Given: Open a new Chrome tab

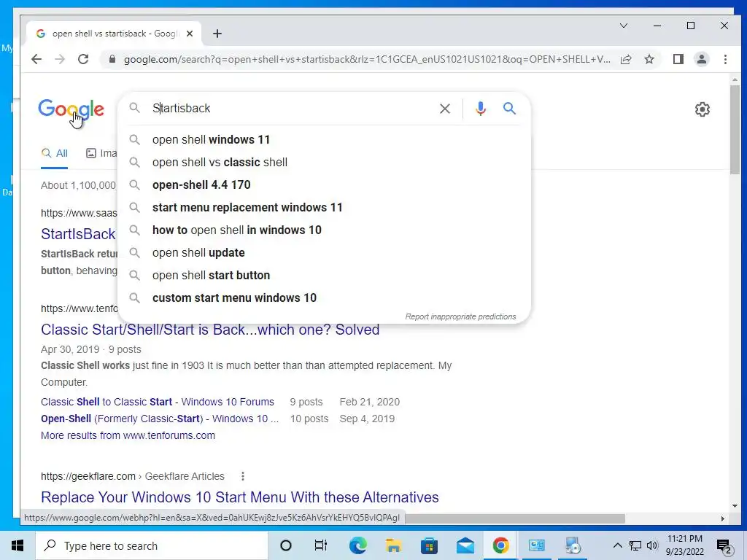Looking at the screenshot, I should coord(217,34).
